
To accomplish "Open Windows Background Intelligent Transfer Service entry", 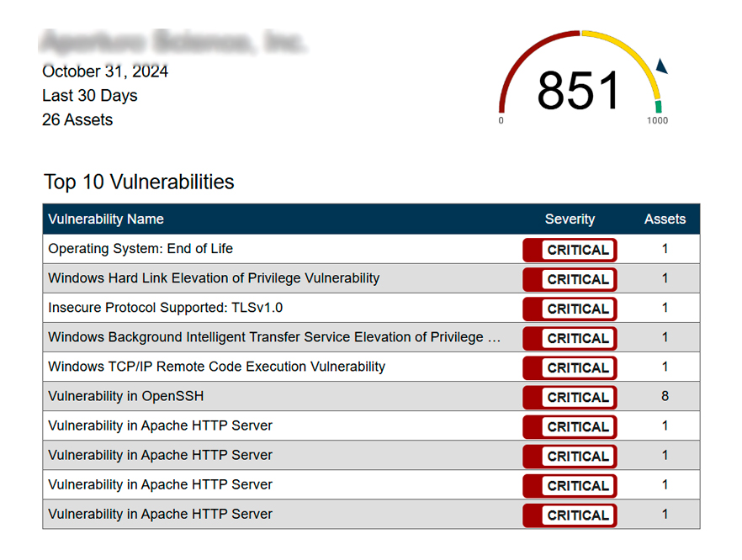I will (274, 337).
